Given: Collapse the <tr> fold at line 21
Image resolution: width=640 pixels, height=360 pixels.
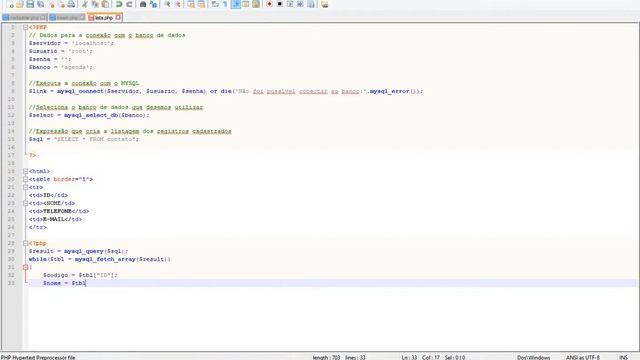Looking at the screenshot, I should pyautogui.click(x=25, y=187).
